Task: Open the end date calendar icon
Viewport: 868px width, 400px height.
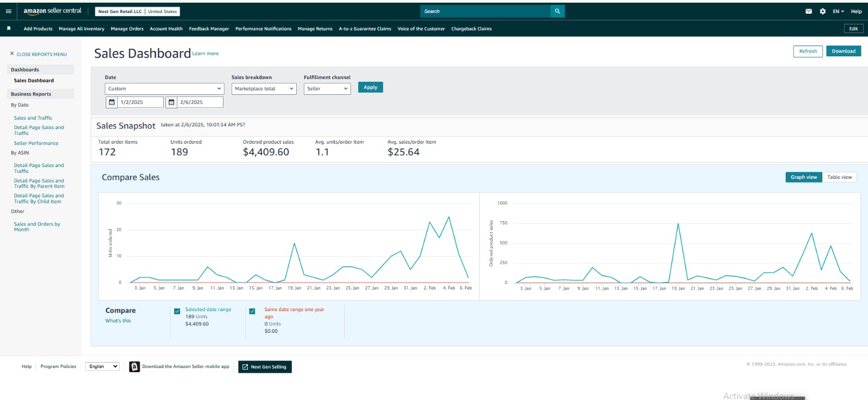Action: [171, 102]
